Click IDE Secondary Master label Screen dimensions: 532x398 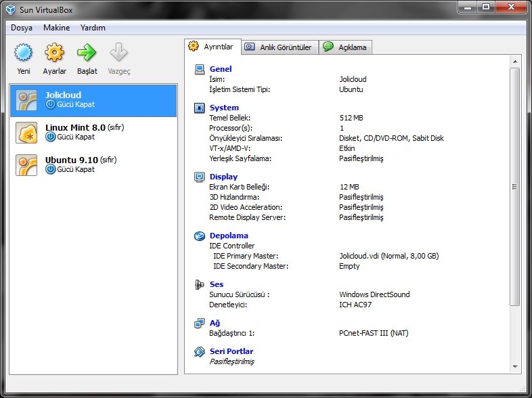tap(250, 266)
